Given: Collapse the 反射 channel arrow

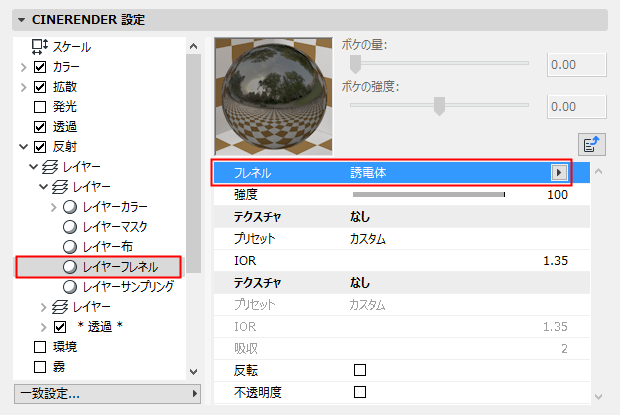Looking at the screenshot, I should pos(24,147).
